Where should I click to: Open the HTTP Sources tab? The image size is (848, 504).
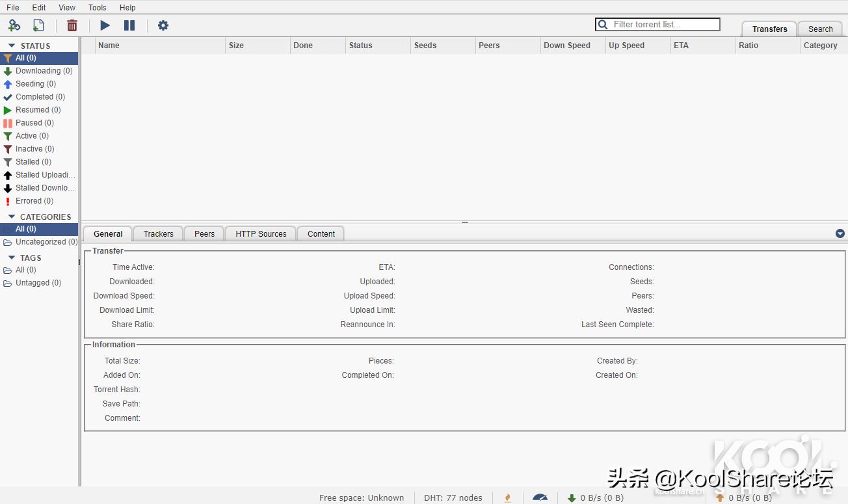coord(261,234)
